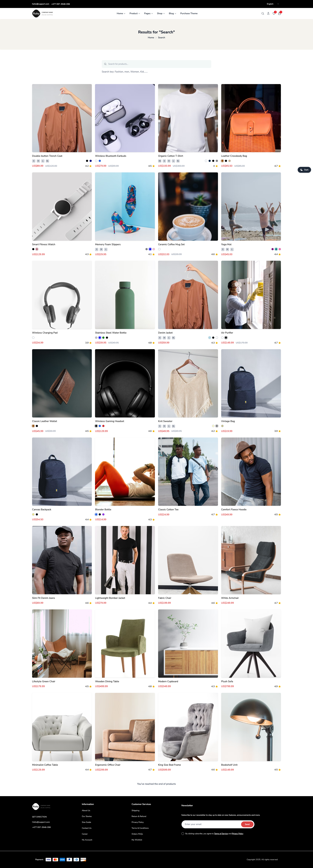The width and height of the screenshot is (313, 868).
Task: Click the Ruby logo in header
Action: tap(43, 14)
